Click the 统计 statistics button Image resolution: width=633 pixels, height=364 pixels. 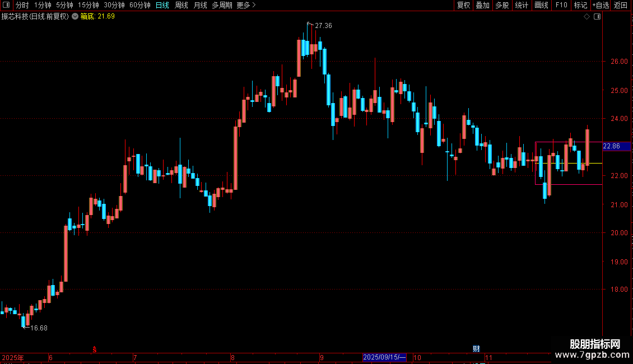(x=522, y=5)
